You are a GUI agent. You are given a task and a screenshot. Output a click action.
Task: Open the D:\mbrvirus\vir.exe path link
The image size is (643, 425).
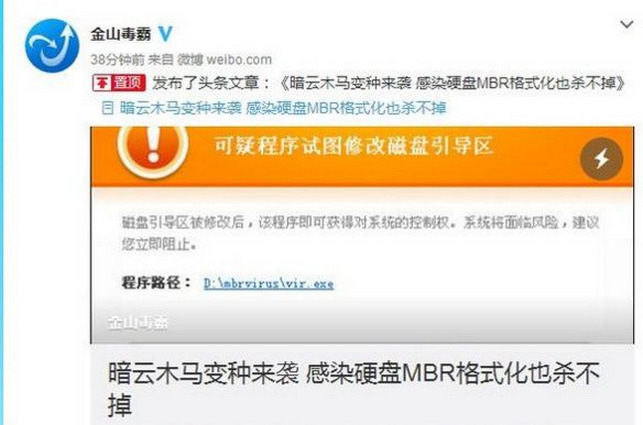pos(269,283)
